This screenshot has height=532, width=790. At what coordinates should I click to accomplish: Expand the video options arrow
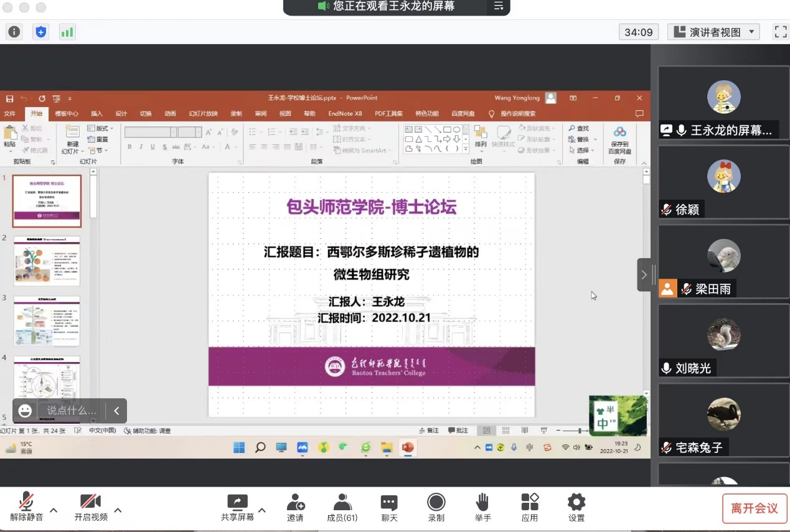click(x=118, y=510)
